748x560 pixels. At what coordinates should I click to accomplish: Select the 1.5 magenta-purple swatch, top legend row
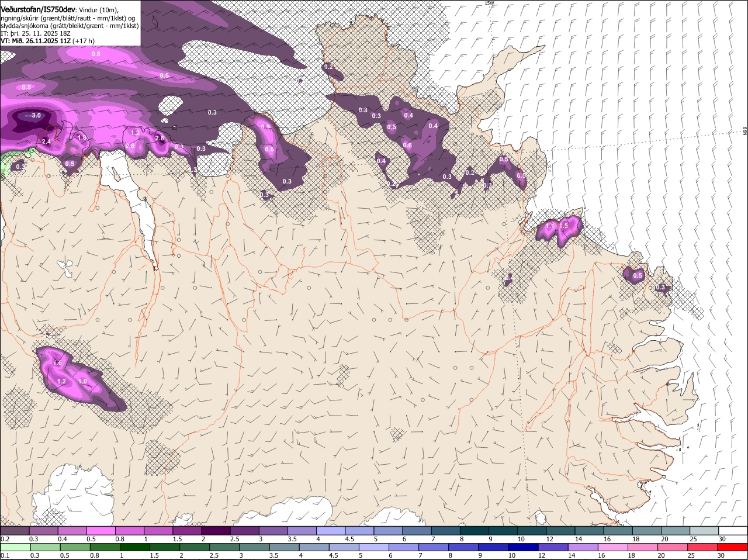click(187, 531)
